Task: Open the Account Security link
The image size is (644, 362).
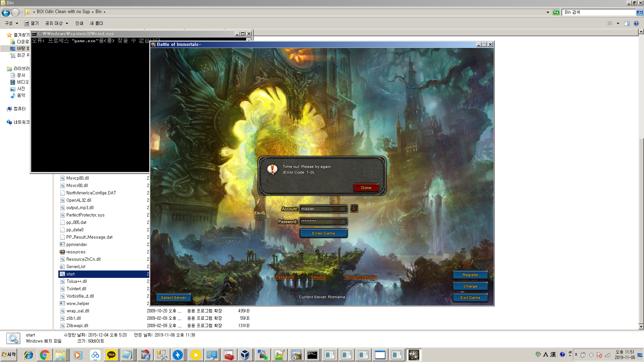Action: coord(361,277)
